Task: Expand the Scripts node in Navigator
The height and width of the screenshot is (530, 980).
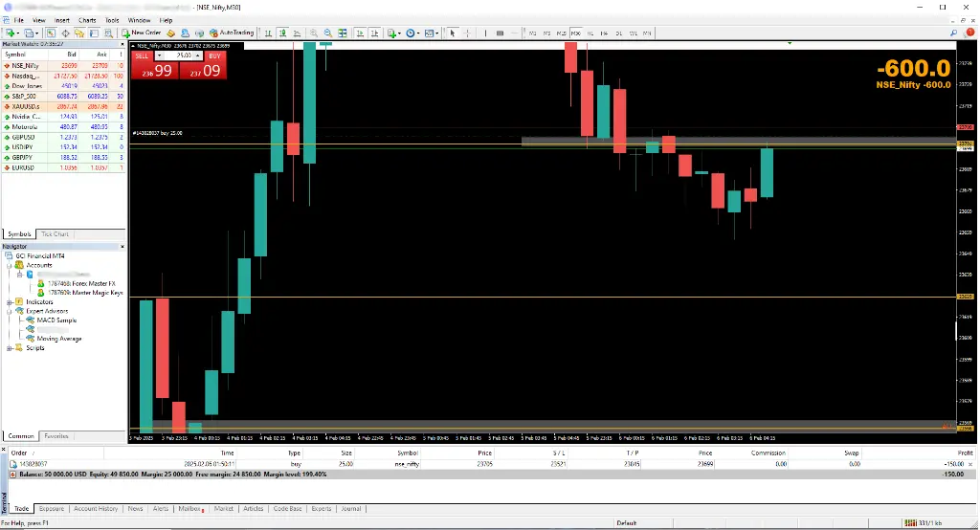Action: click(x=10, y=348)
